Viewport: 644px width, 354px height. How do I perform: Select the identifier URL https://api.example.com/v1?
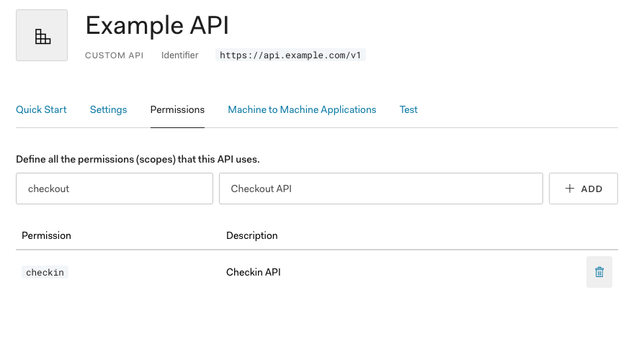tap(290, 55)
